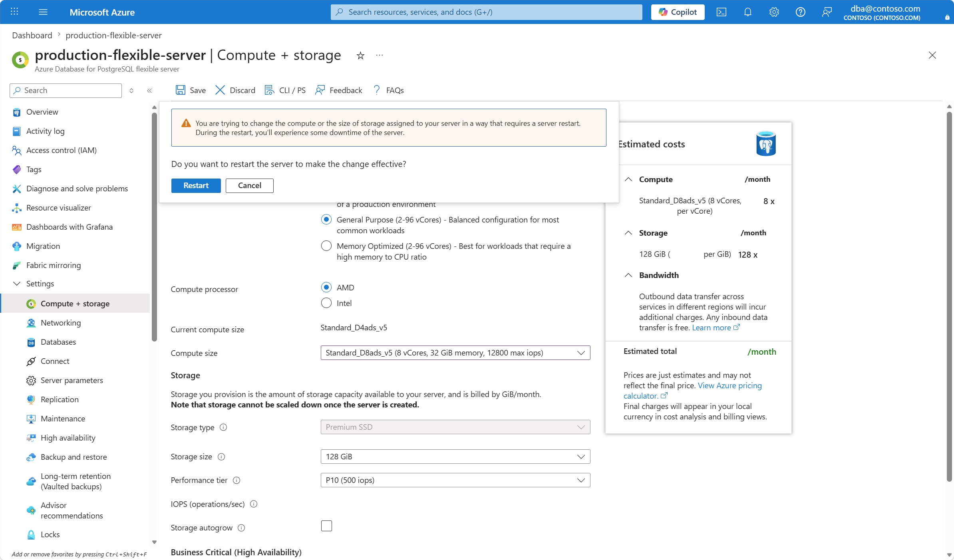Select Memory Optimized compute tier
The width and height of the screenshot is (954, 560).
tap(326, 246)
